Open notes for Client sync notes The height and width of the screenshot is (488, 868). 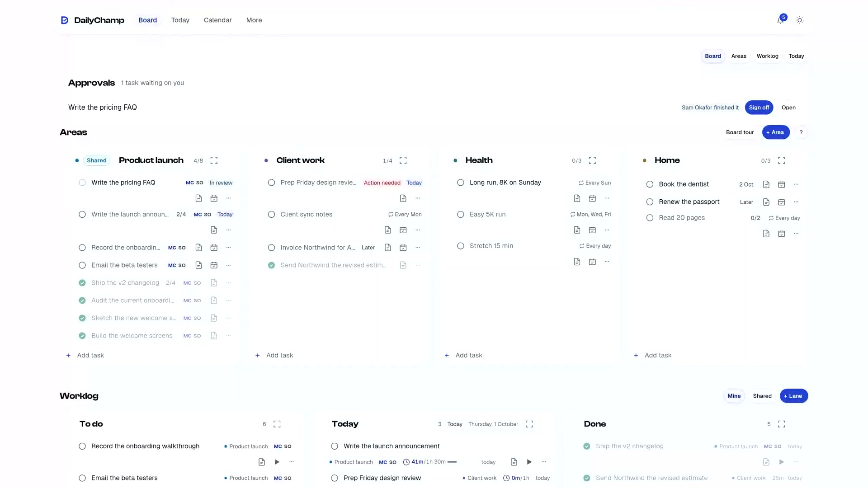point(388,230)
